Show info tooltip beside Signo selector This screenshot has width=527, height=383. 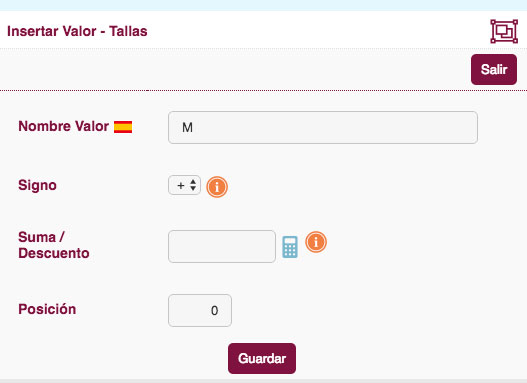pos(217,187)
